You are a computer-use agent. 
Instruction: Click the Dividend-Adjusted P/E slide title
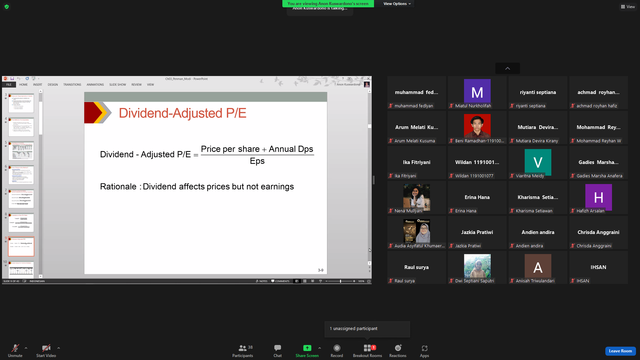182,113
